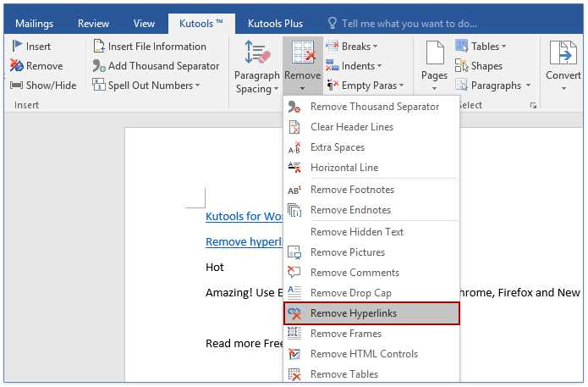This screenshot has height=387, width=588.
Task: Click the Indents icon
Action: [x=332, y=66]
